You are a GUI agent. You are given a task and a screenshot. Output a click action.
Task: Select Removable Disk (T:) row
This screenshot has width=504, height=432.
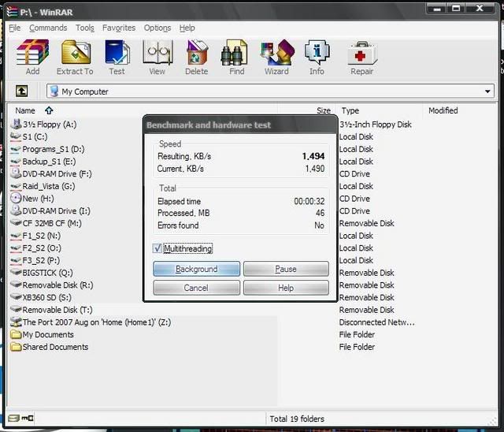57,310
